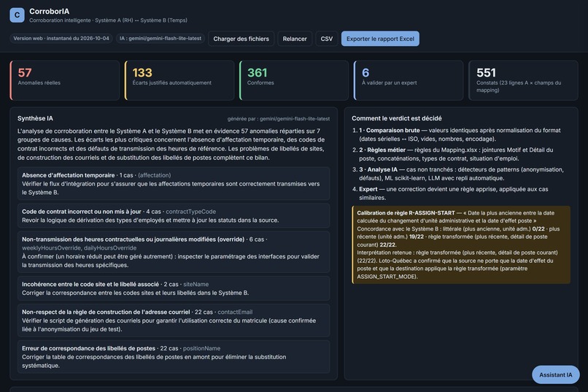Click the Corroboration intelligente subtitle text
The image size is (588, 392).
coord(109,20)
